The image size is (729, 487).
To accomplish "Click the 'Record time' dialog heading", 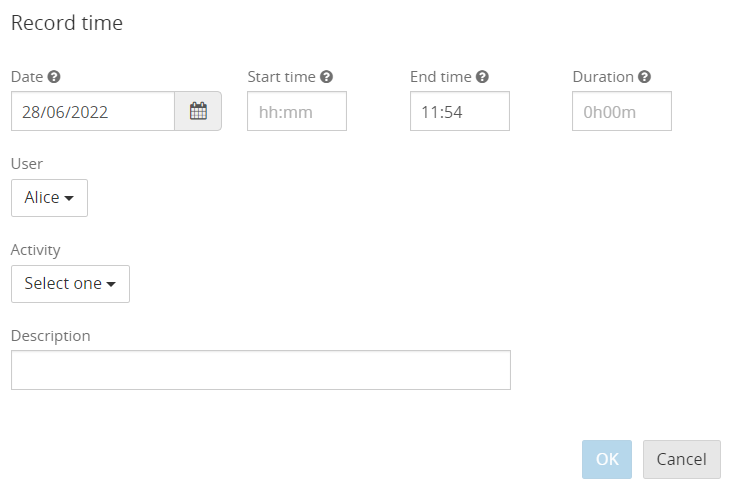I will (67, 23).
